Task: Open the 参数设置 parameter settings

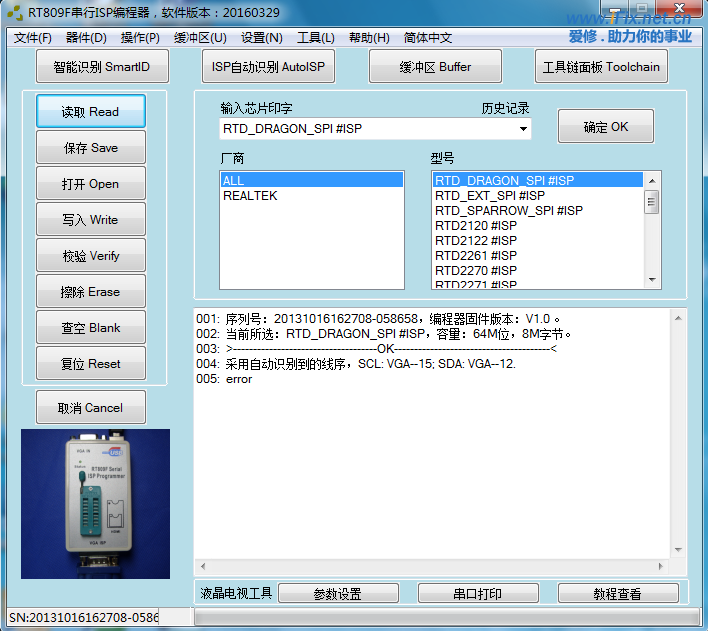Action: [338, 593]
